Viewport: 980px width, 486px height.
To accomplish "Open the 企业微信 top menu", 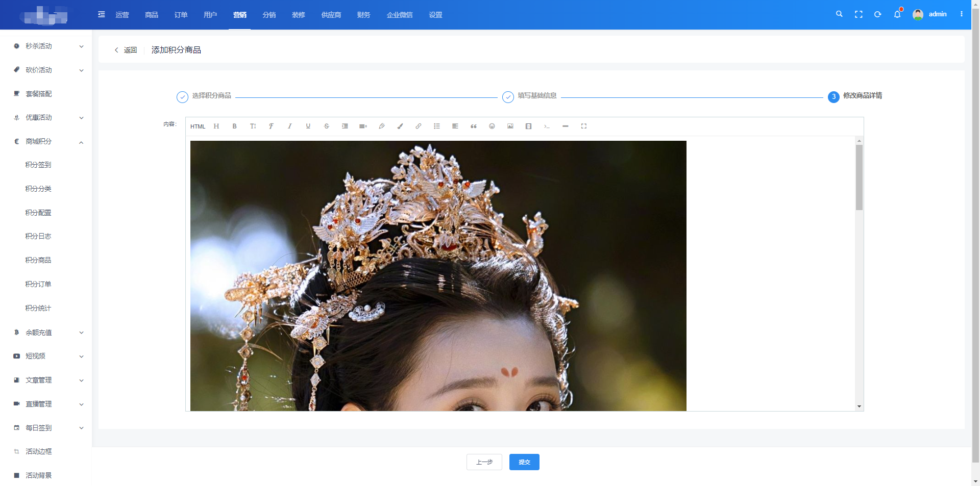I will (x=400, y=15).
